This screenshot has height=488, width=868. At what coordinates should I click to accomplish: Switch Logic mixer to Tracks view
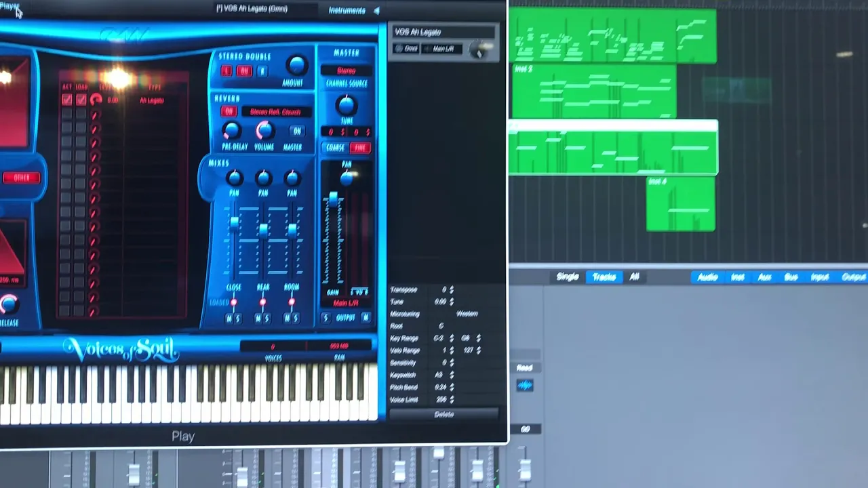click(604, 277)
